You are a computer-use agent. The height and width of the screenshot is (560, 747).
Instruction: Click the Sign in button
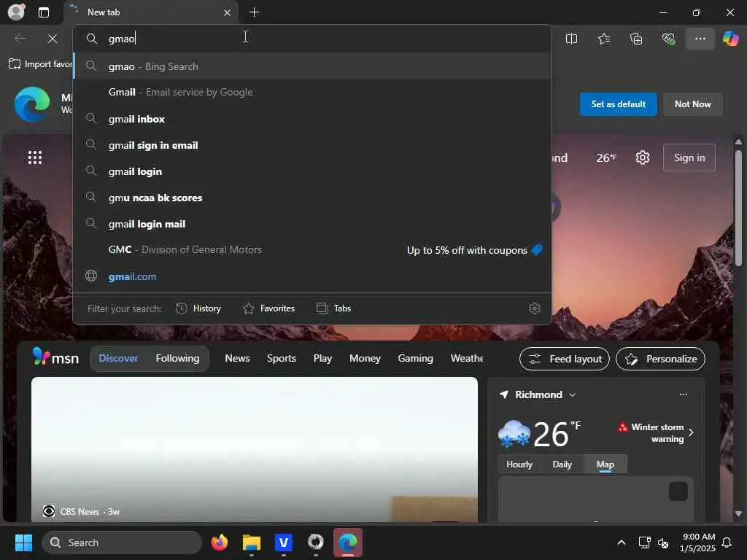[x=689, y=157]
